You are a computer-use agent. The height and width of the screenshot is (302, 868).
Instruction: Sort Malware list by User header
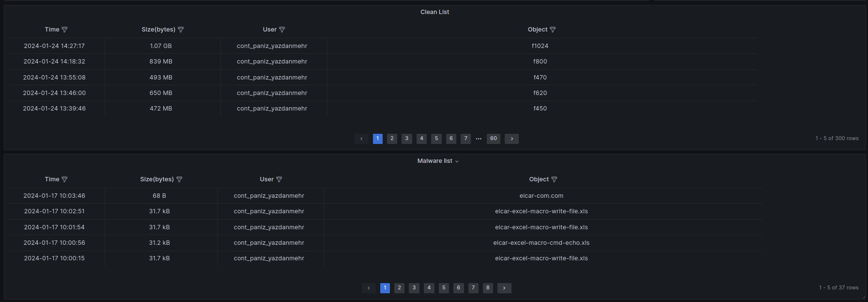tap(266, 179)
